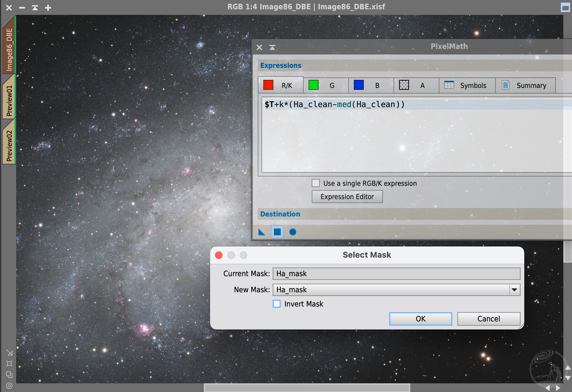Click the shade icon in the image window title bar
Viewport: 572px width, 392px height.
click(35, 8)
